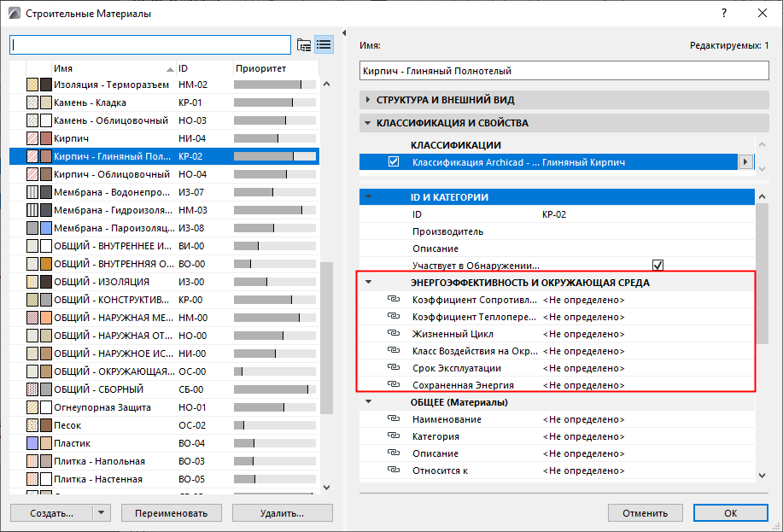Click hatch pattern icon of Камень - Кладка

[32, 102]
